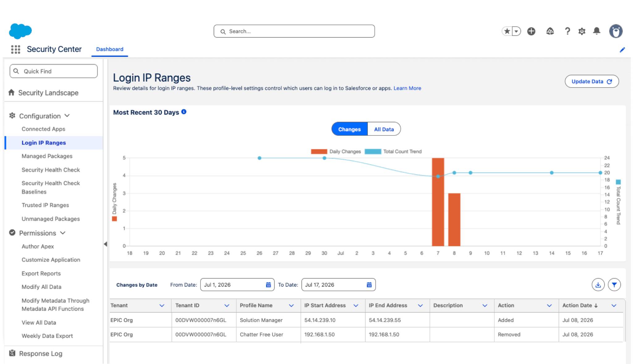This screenshot has height=364, width=633.
Task: Open the Description column menu chevron
Action: click(x=485, y=306)
